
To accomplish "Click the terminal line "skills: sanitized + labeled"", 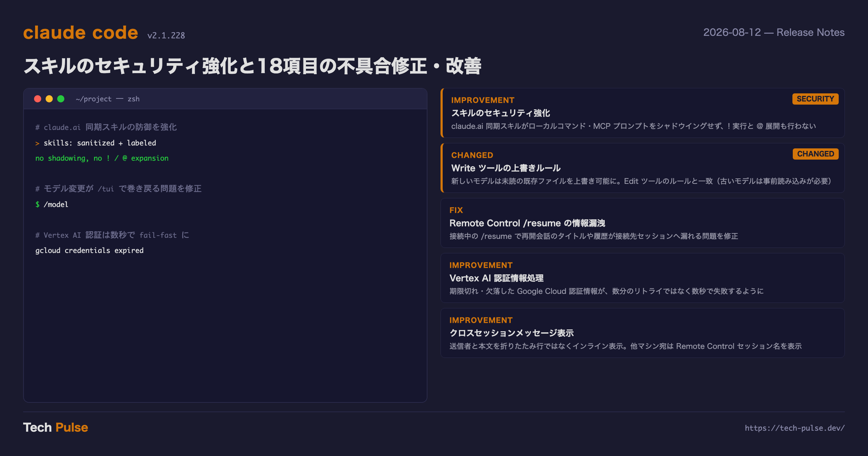I will (100, 143).
